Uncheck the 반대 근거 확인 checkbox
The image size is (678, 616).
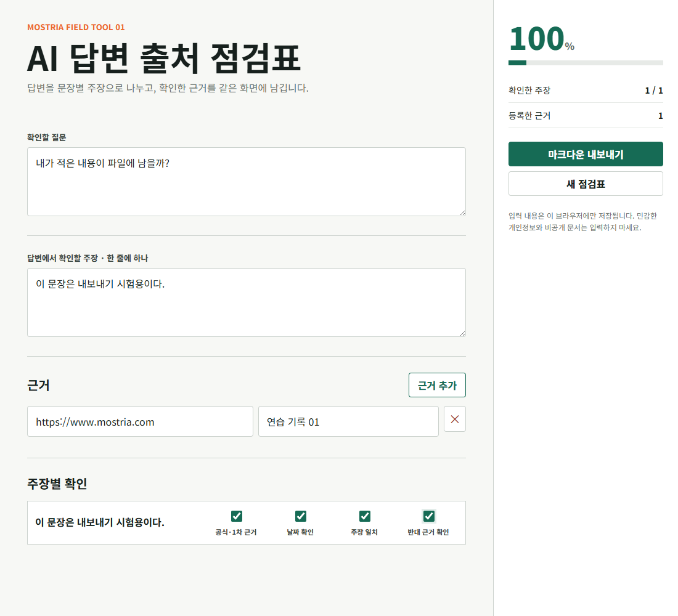point(428,516)
